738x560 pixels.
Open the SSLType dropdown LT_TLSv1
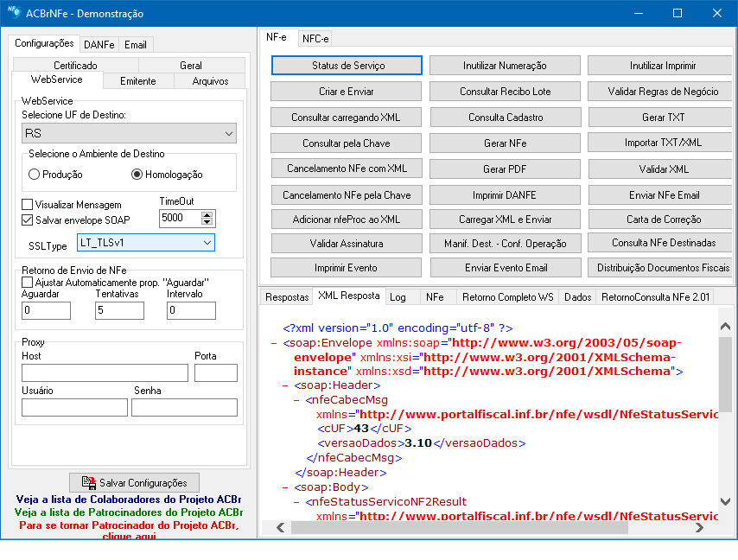pos(146,243)
